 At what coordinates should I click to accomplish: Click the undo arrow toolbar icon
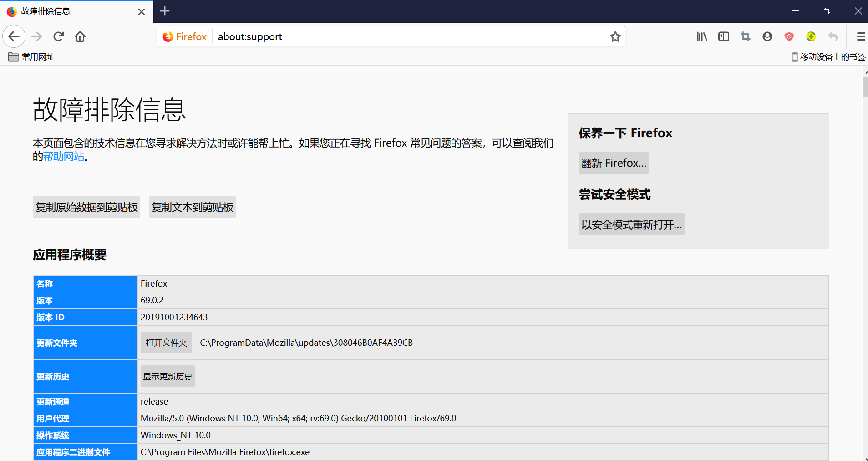[x=833, y=36]
